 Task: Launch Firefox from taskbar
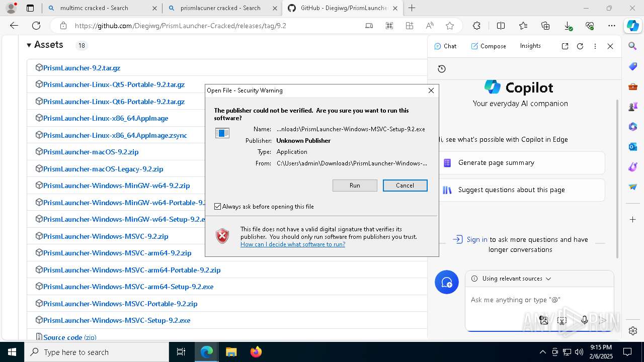[x=256, y=352]
